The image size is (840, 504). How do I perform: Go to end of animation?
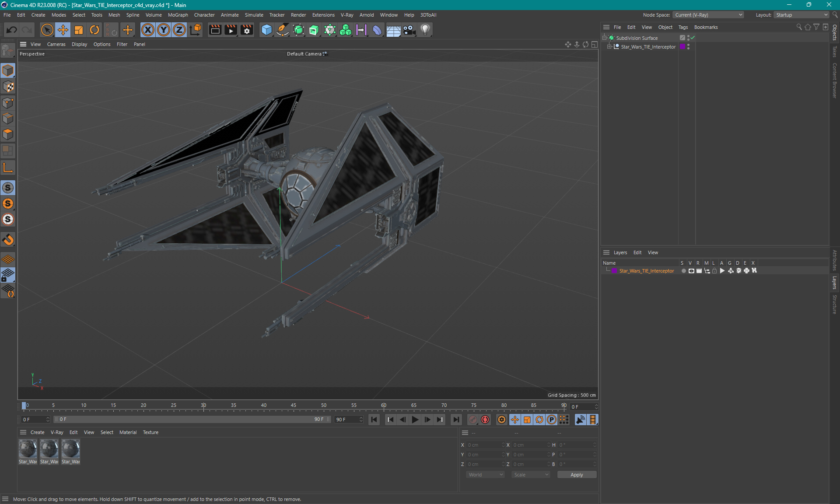[x=456, y=420]
